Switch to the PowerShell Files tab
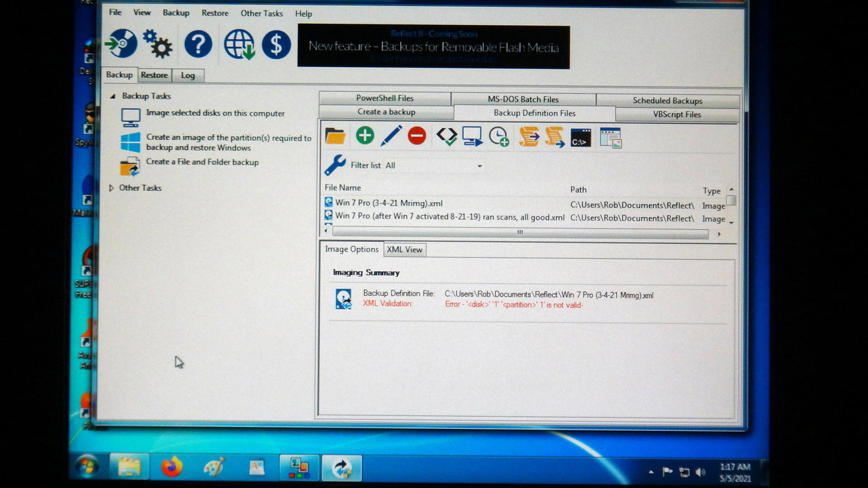This screenshot has width=868, height=488. 385,98
